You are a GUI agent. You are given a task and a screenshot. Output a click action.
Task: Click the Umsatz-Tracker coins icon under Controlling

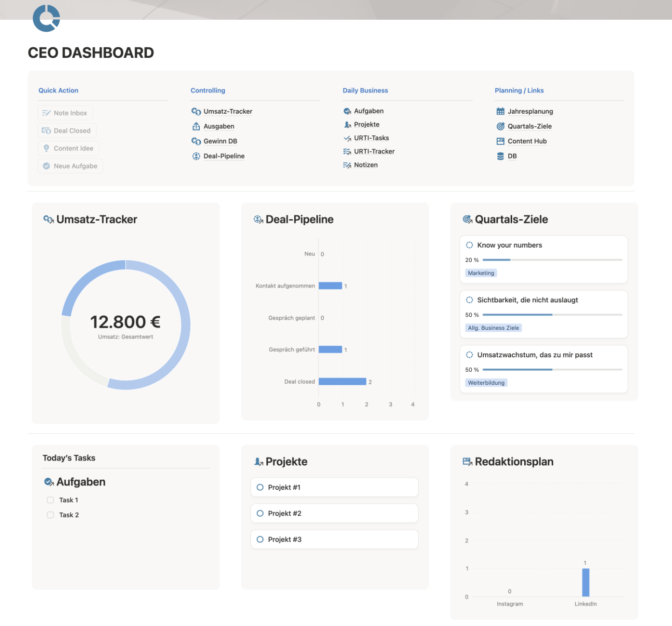196,111
